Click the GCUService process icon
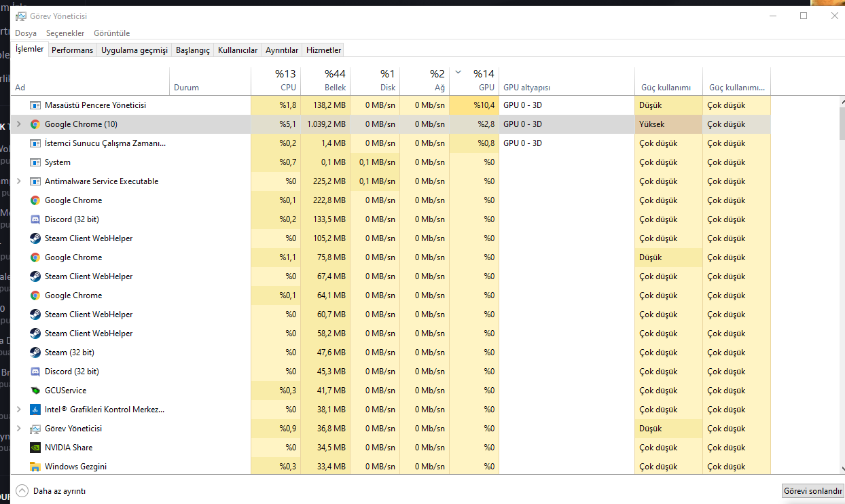 click(35, 391)
